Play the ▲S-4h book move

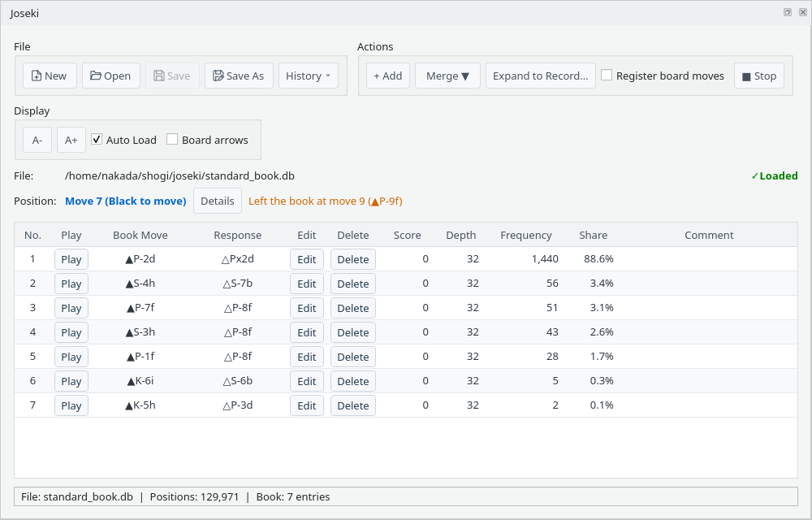(71, 284)
